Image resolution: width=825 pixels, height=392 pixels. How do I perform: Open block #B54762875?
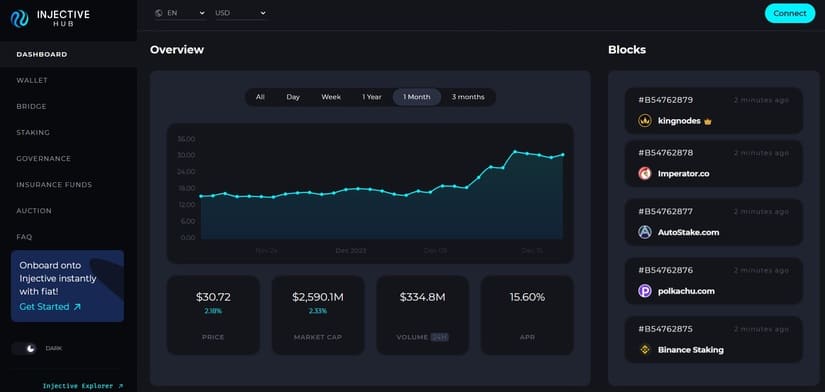point(666,329)
